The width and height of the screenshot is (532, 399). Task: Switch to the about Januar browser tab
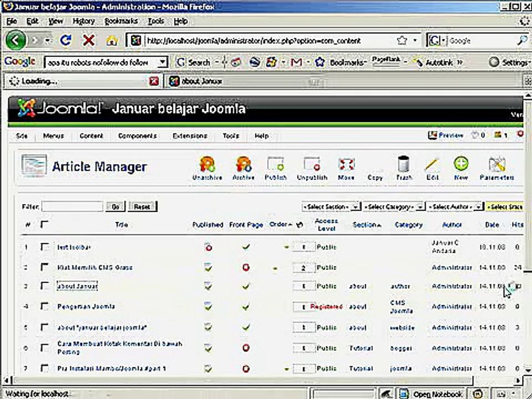244,81
